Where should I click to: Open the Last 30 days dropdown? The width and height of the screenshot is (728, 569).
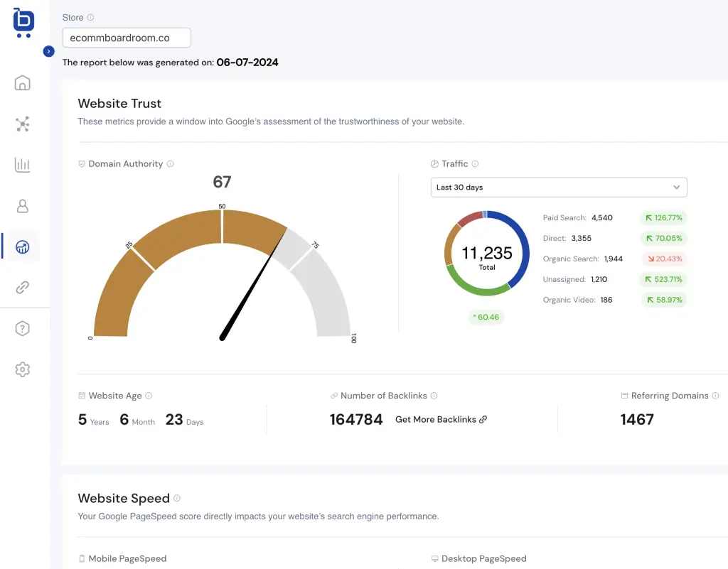(x=559, y=188)
